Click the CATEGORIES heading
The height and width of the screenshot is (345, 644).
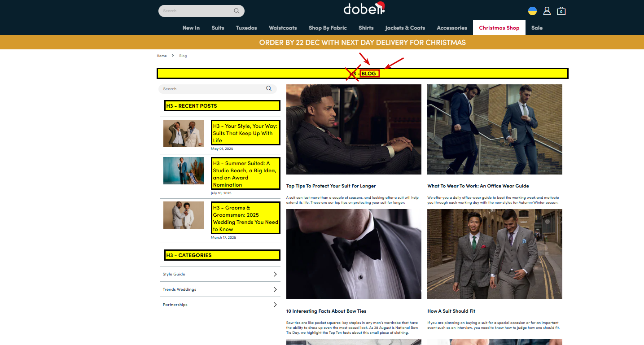click(222, 255)
